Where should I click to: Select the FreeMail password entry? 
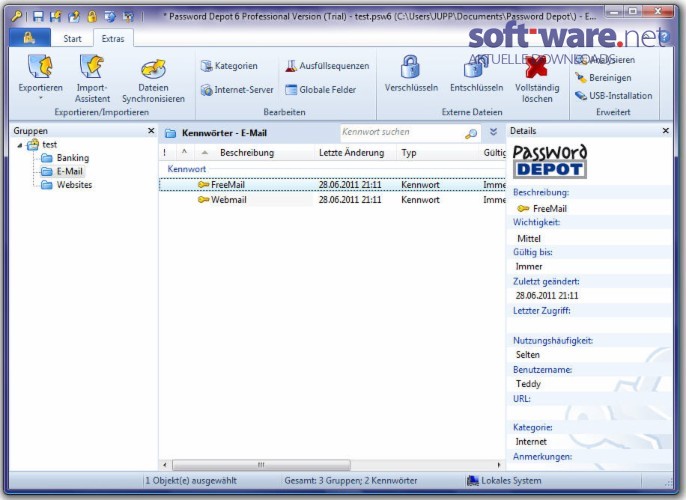332,185
